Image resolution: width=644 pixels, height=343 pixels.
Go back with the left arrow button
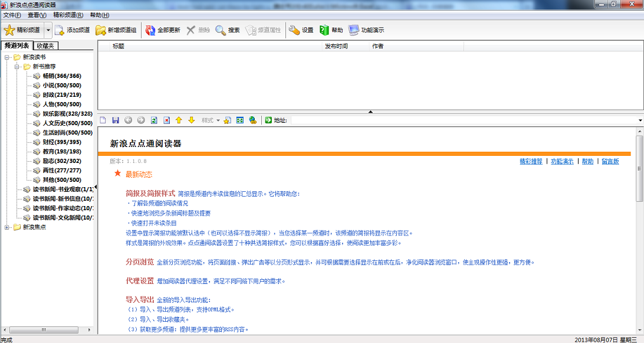coord(128,120)
